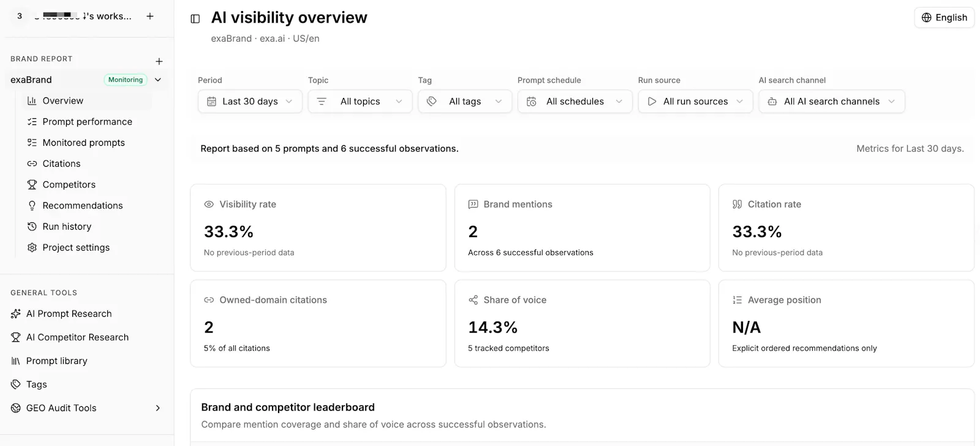
Task: Open the Prompt library
Action: pos(87,361)
